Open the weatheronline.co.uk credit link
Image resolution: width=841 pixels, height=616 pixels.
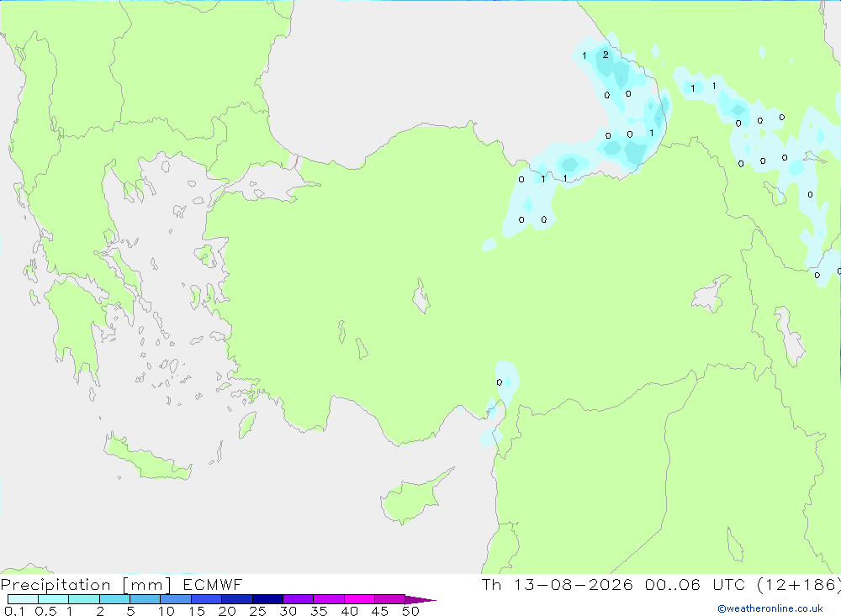click(770, 608)
